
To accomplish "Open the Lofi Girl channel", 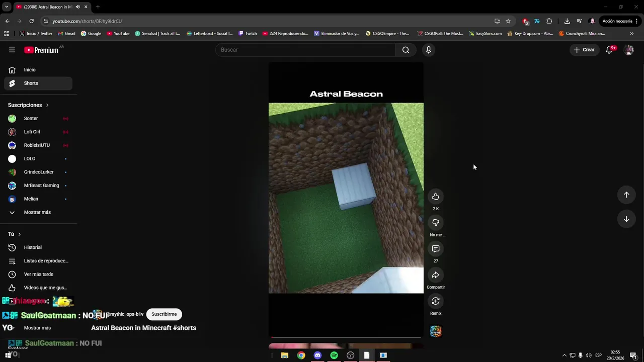I will point(38,132).
